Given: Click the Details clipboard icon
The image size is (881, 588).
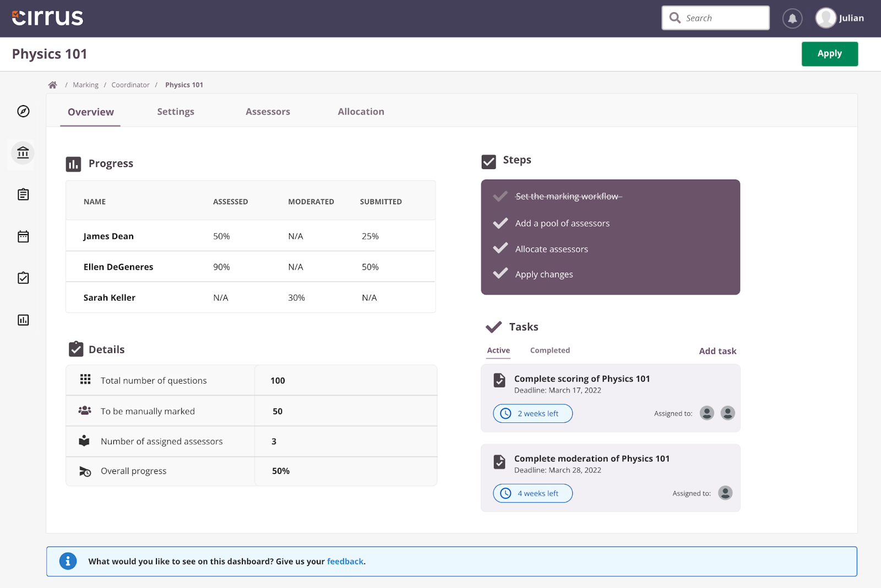Looking at the screenshot, I should [x=76, y=349].
